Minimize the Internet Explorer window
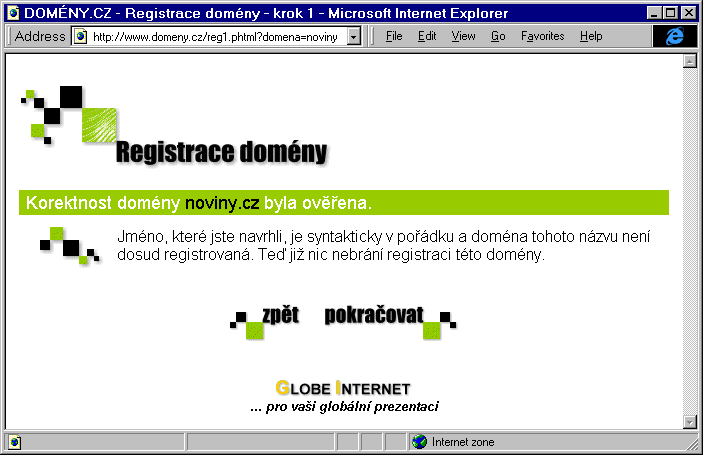This screenshot has width=703, height=455. pyautogui.click(x=655, y=13)
